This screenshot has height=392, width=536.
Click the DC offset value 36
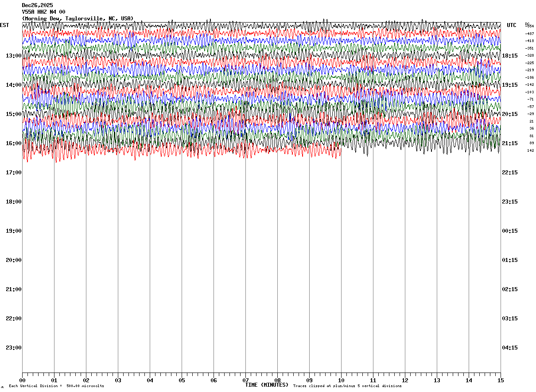tap(532, 128)
